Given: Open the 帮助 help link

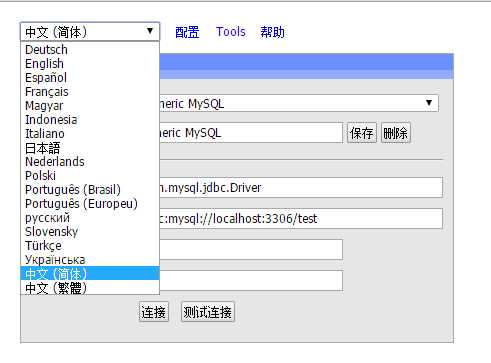Looking at the screenshot, I should tap(272, 32).
